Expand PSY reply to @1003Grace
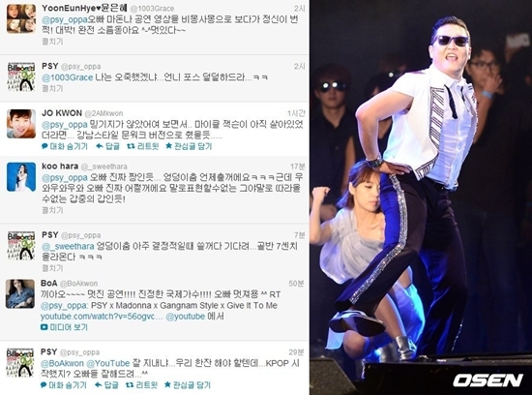This screenshot has height=395, width=532. click(x=52, y=88)
